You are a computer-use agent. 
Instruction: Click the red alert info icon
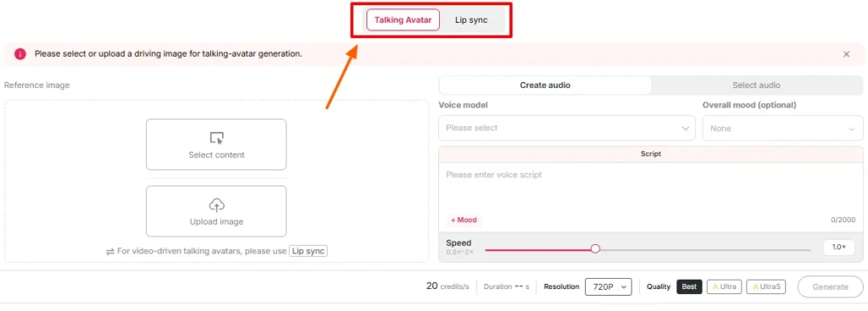[20, 54]
